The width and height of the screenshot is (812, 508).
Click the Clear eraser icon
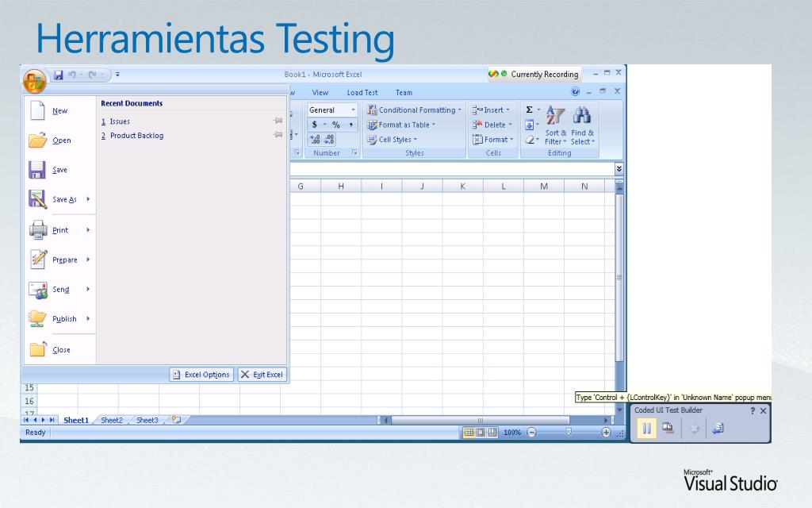[x=529, y=140]
